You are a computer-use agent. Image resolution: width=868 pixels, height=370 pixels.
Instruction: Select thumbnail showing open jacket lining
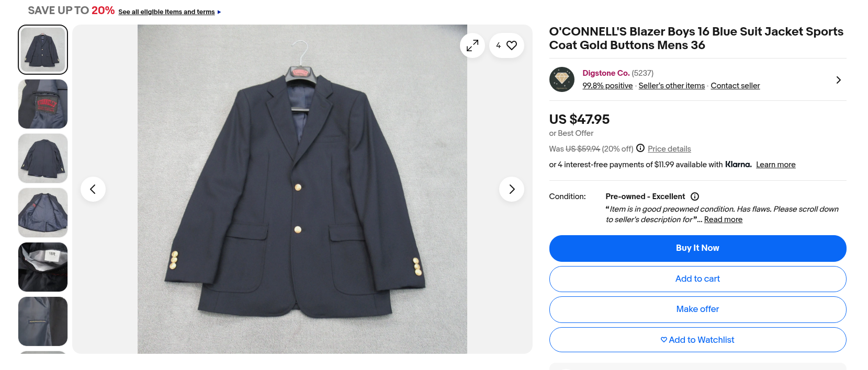point(43,213)
